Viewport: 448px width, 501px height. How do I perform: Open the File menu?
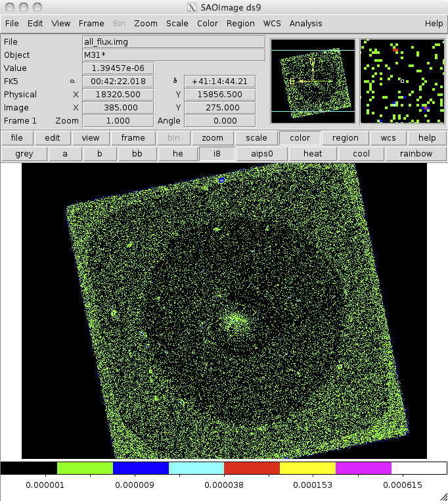point(11,23)
